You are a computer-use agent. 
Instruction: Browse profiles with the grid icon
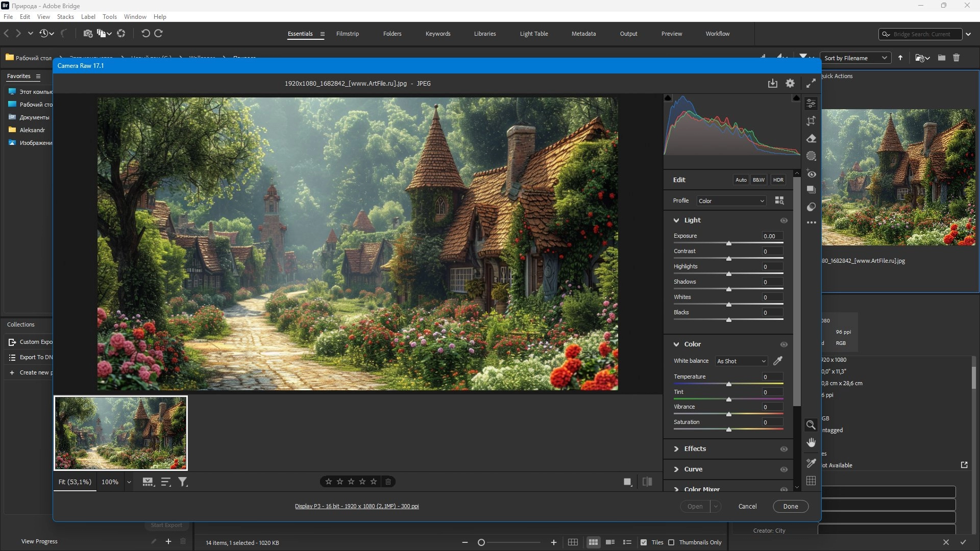point(779,201)
